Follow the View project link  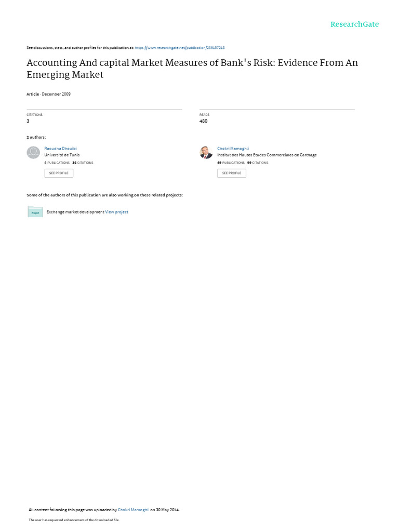(x=117, y=212)
